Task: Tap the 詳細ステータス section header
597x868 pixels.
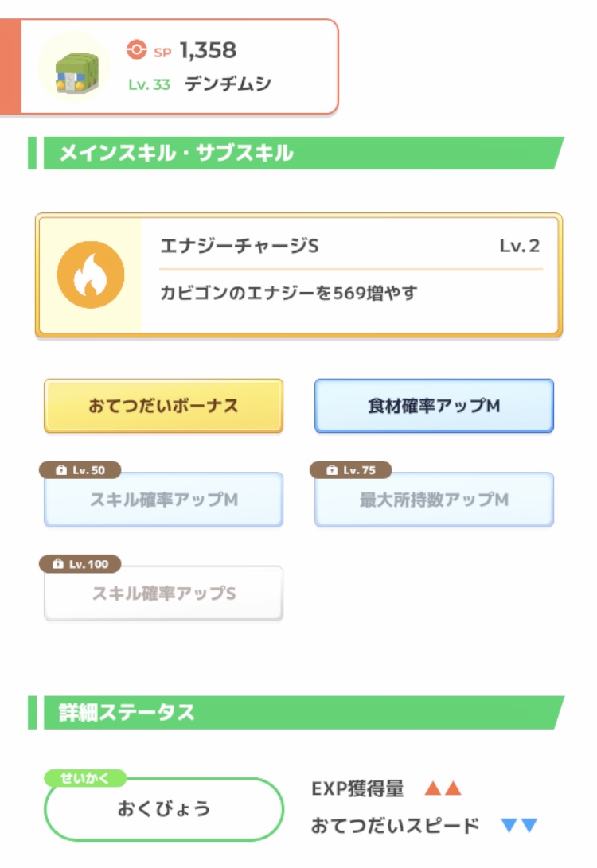Action: click(127, 712)
